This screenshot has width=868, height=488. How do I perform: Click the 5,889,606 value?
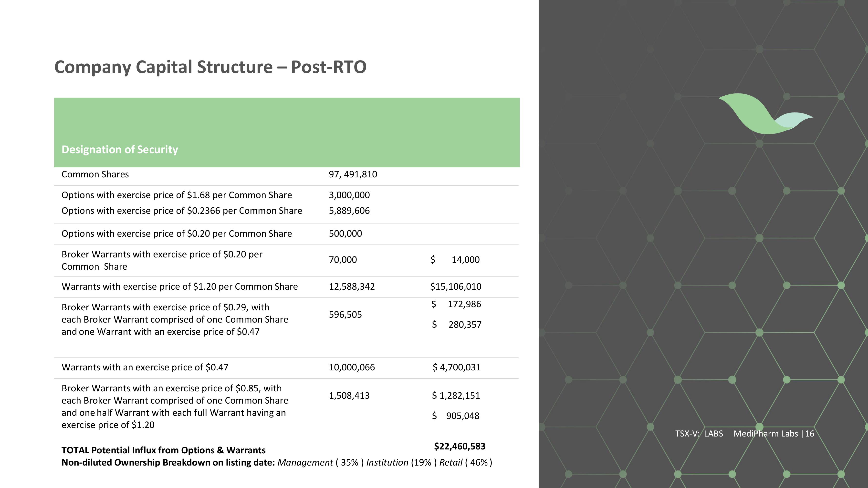[349, 211]
